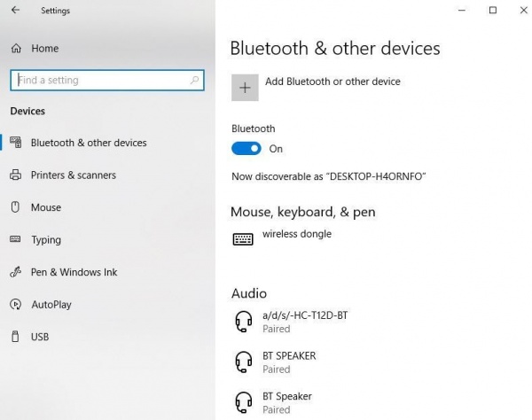Image resolution: width=532 pixels, height=420 pixels.
Task: Click the back arrow in Settings
Action: tap(15, 11)
